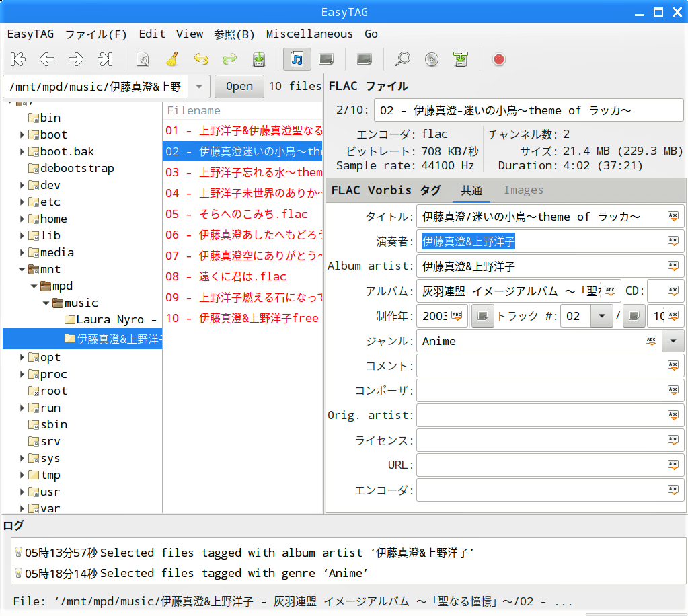This screenshot has width=688, height=616.
Task: Save files with green download icon
Action: click(259, 59)
